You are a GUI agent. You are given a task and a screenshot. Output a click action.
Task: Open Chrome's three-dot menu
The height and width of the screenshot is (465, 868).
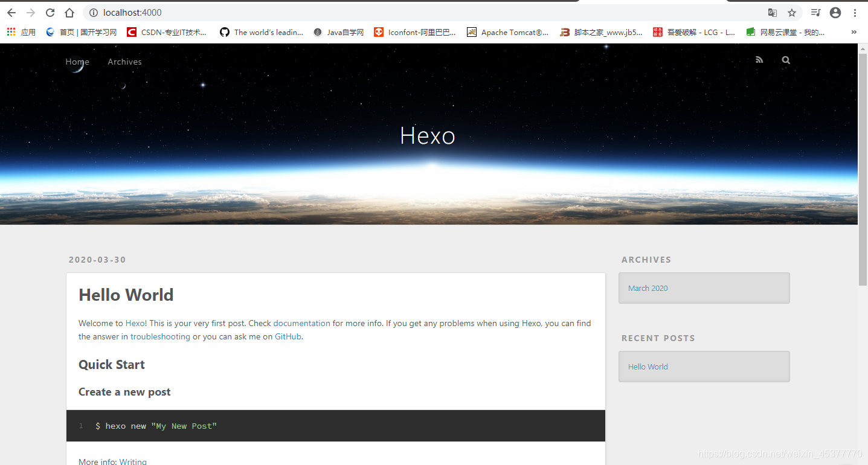[855, 13]
